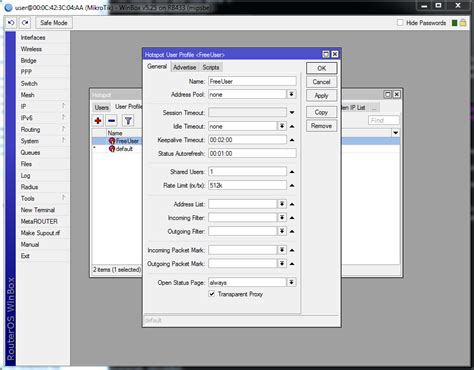Image resolution: width=474 pixels, height=370 pixels.
Task: Switch to the General tab
Action: tap(157, 66)
